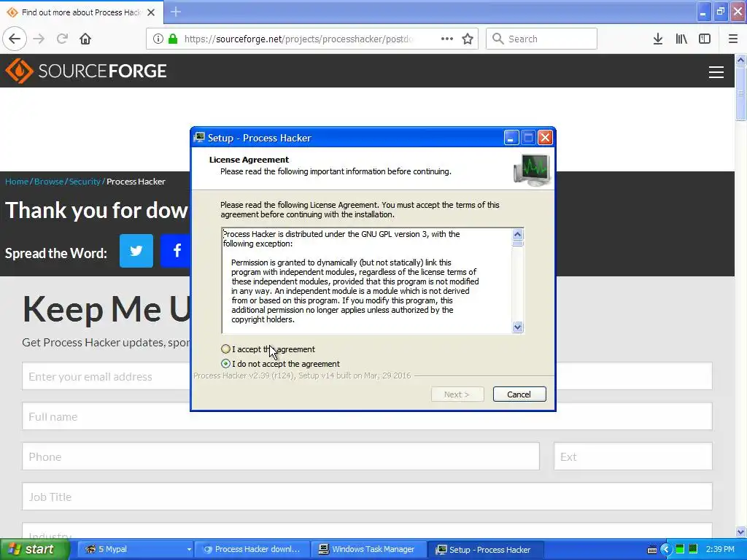This screenshot has height=560, width=747.
Task: Click the Process Hacker monitor icon in Setup header
Action: pos(532,169)
